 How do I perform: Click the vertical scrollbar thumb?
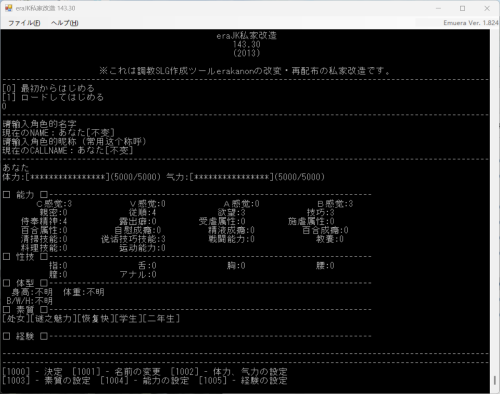coord(495,380)
